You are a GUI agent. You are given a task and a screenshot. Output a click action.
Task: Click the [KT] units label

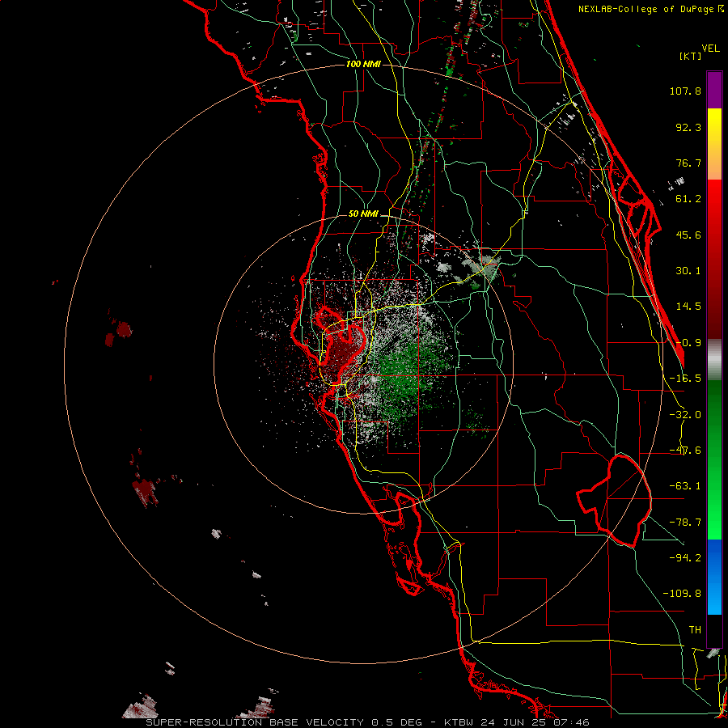691,56
